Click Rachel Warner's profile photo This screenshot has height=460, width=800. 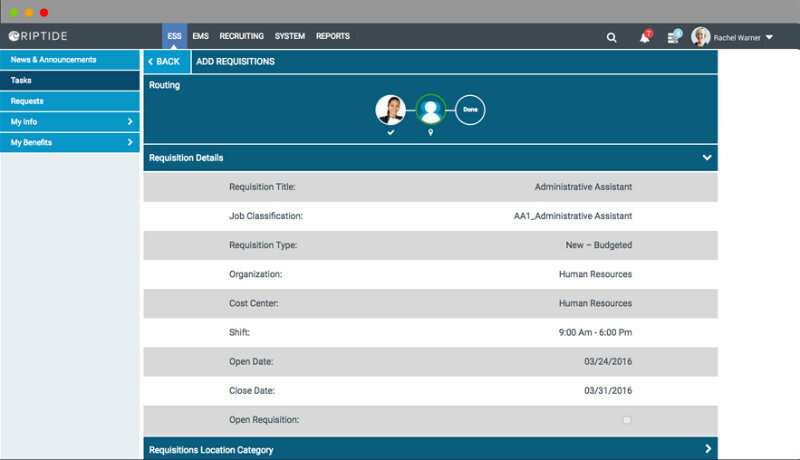700,37
